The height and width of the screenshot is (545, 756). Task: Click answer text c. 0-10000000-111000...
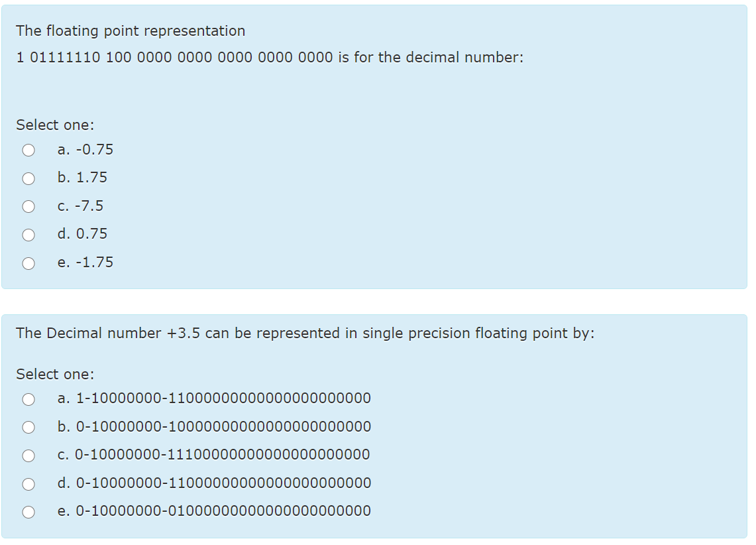point(214,455)
